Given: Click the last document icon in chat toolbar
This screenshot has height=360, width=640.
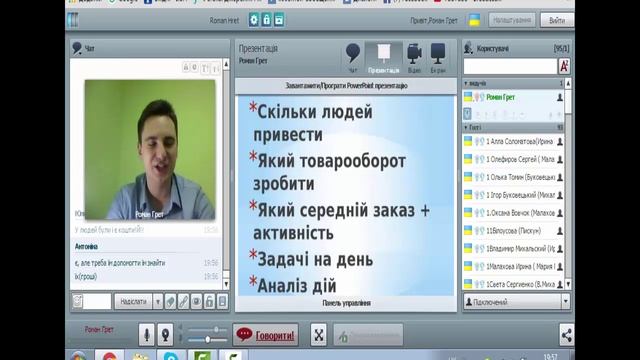Looking at the screenshot, I should (x=222, y=302).
